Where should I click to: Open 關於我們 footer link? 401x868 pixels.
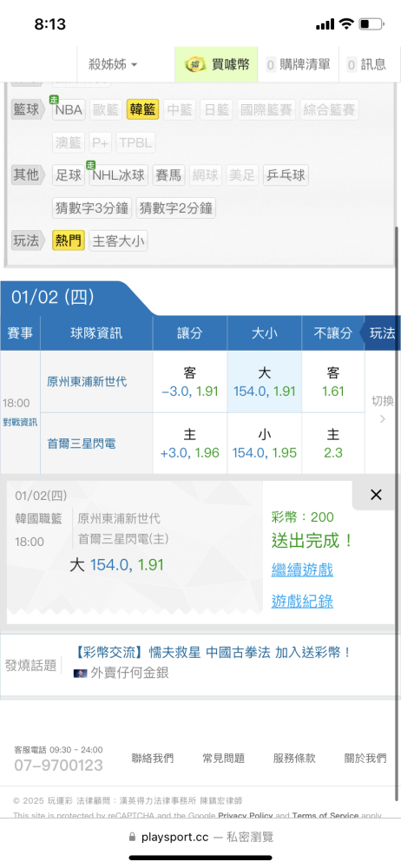coord(365,759)
